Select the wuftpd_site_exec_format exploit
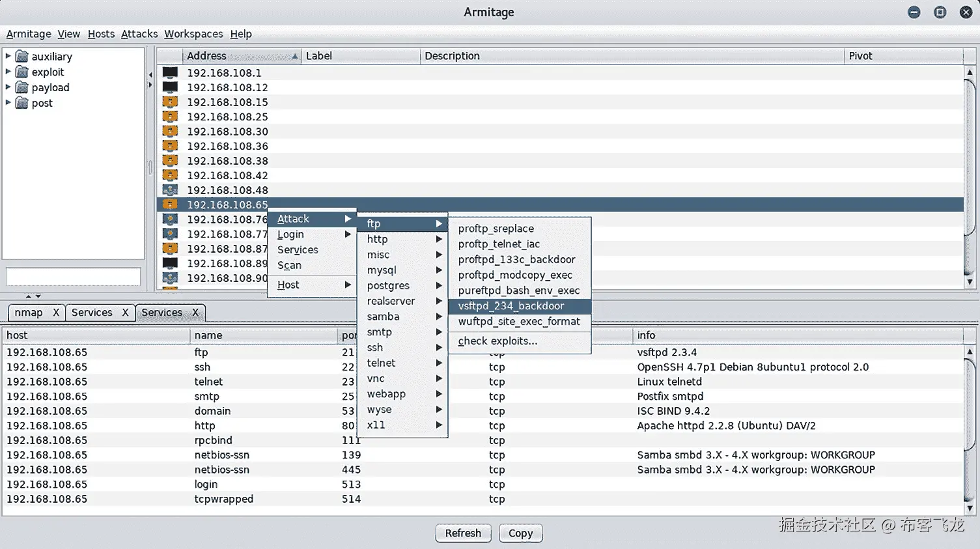The image size is (980, 549). tap(520, 322)
